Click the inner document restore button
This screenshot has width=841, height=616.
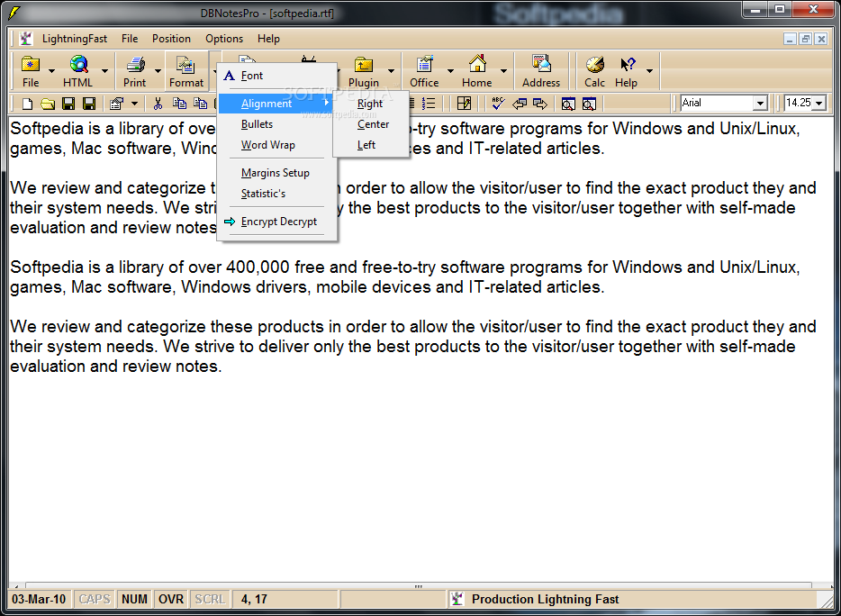805,39
